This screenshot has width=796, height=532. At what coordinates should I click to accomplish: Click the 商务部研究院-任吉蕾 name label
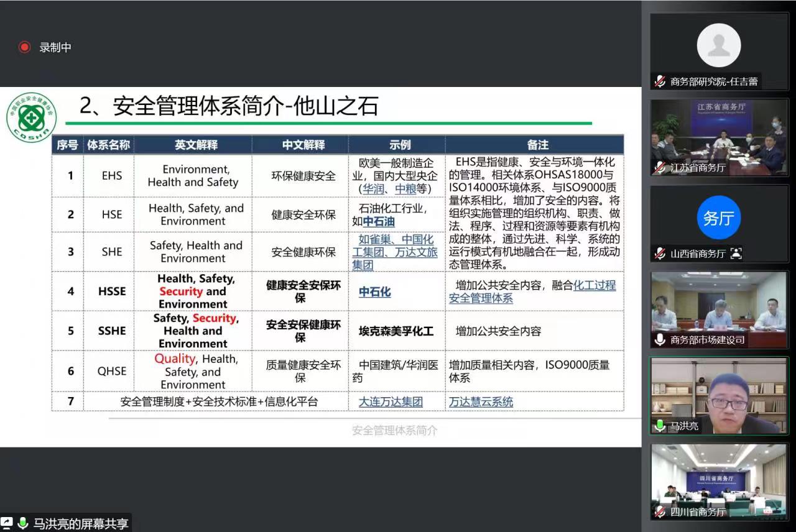714,81
